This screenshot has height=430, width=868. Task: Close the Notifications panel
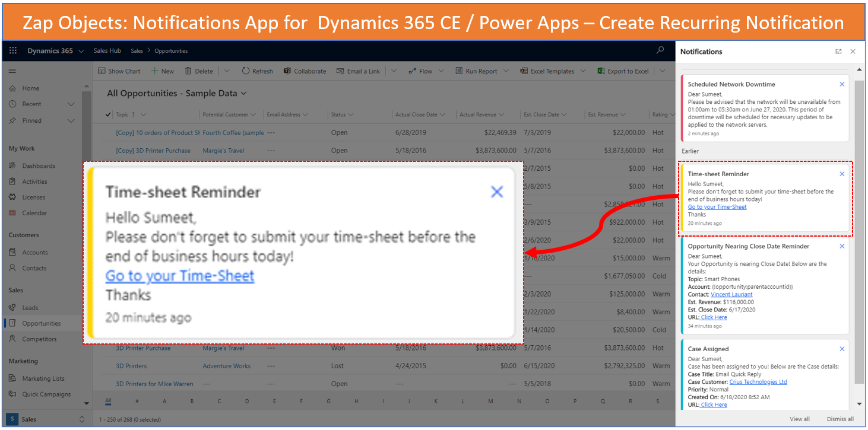pos(853,52)
